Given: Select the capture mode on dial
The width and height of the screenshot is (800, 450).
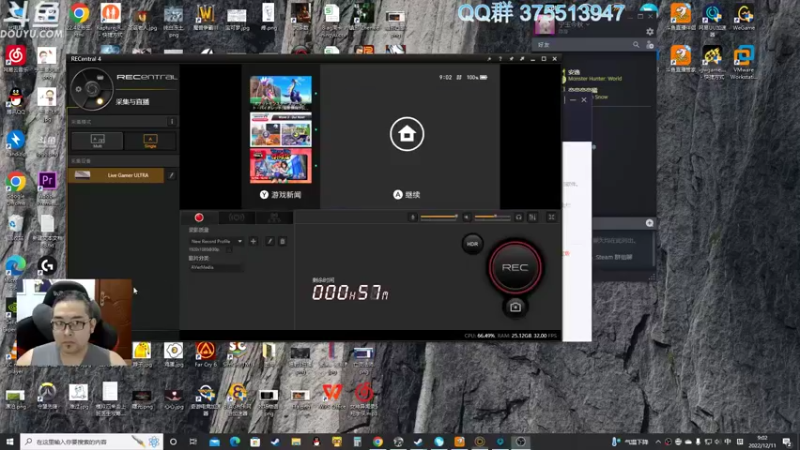Looking at the screenshot, I should coord(100,101).
